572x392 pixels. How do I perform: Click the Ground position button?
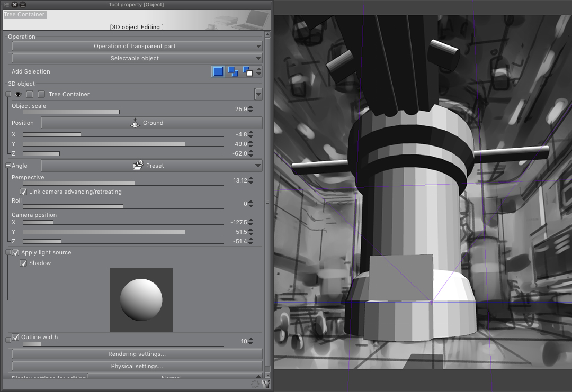(x=151, y=123)
